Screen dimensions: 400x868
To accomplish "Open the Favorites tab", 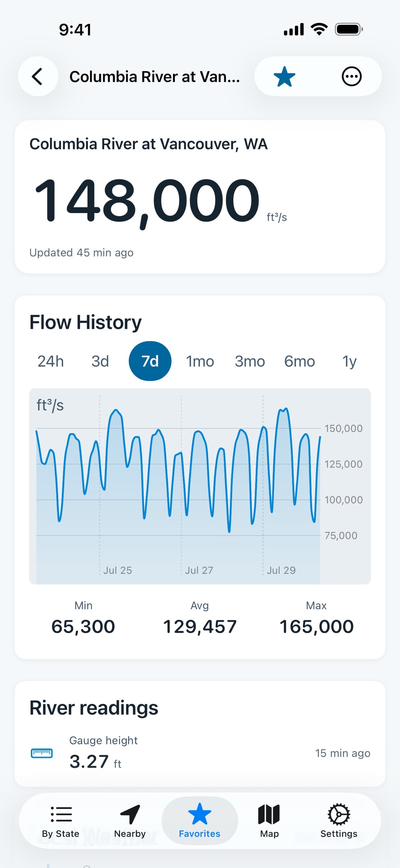I will click(x=200, y=821).
